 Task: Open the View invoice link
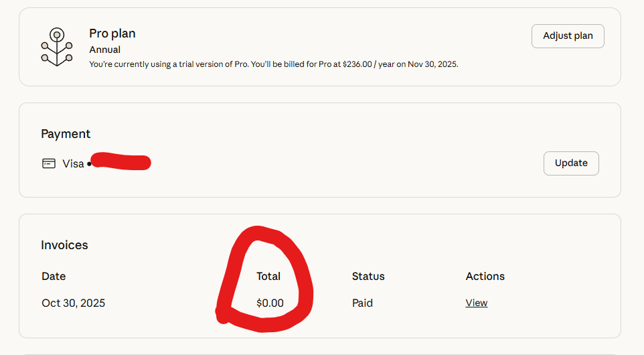point(477,303)
